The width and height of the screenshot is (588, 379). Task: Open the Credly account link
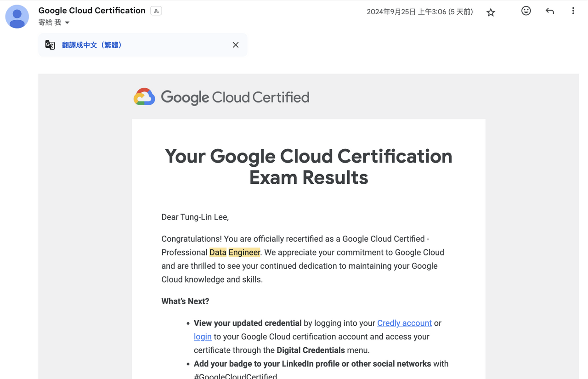[404, 323]
